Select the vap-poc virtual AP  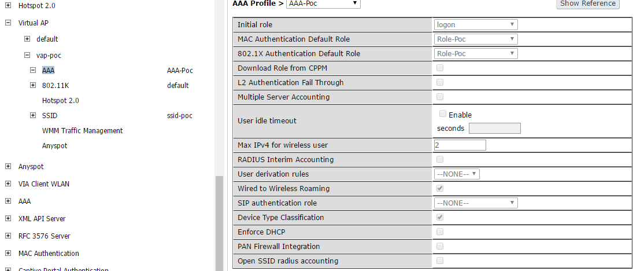point(49,55)
